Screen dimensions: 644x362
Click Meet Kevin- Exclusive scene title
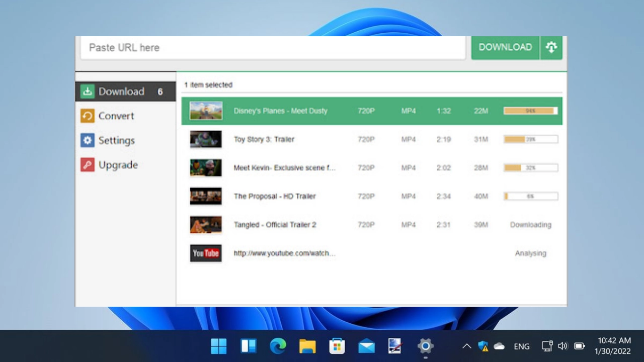(284, 168)
